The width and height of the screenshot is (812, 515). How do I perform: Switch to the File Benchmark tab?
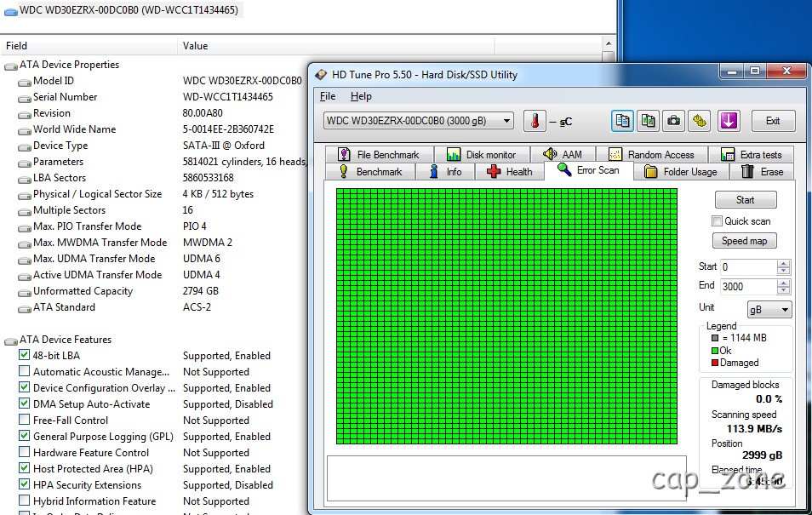point(379,154)
